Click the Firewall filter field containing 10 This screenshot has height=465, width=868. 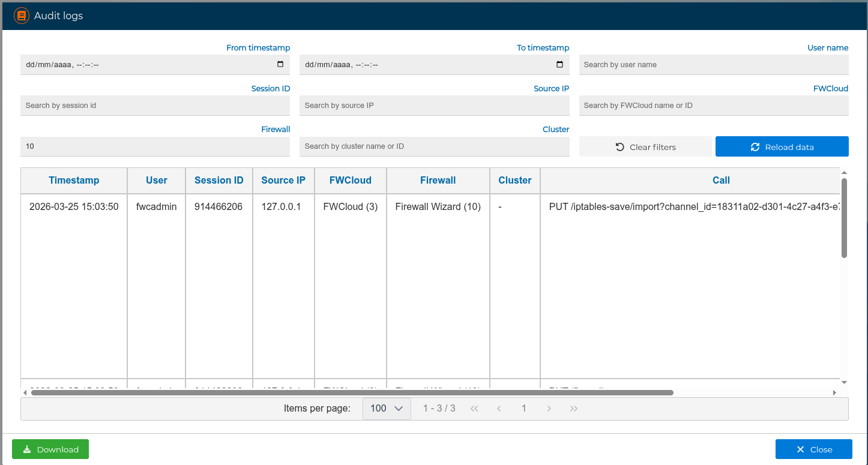(155, 146)
